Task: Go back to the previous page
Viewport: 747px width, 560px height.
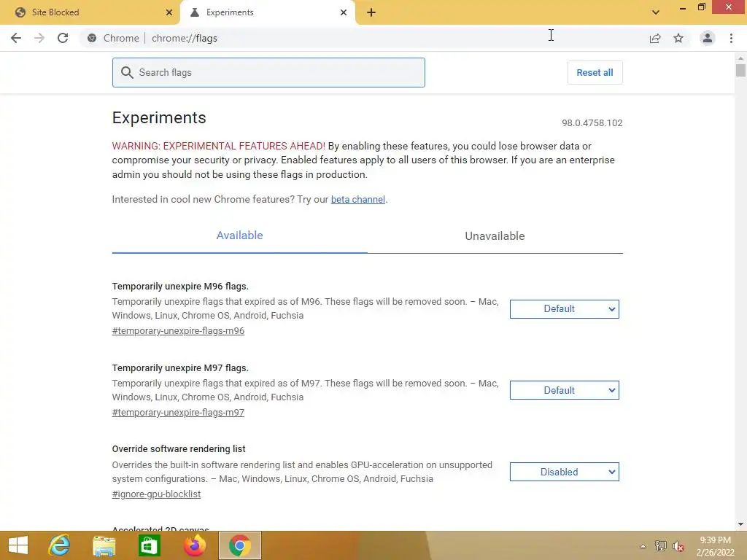Action: click(16, 38)
